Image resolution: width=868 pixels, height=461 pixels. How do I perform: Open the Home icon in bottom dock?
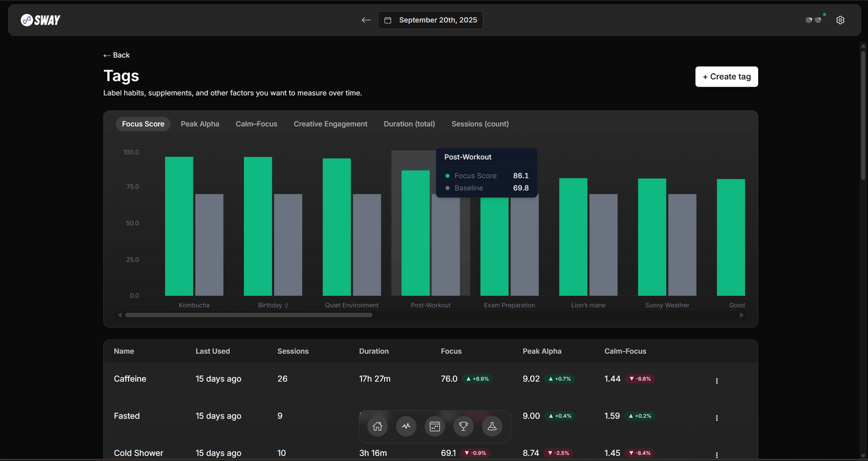pos(378,426)
